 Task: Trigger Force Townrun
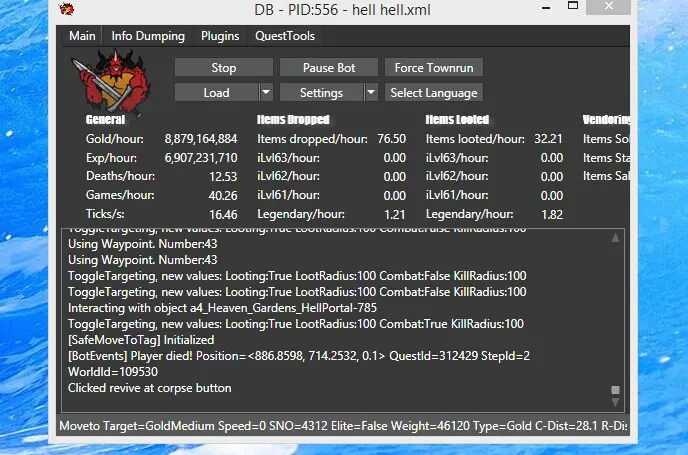434,68
